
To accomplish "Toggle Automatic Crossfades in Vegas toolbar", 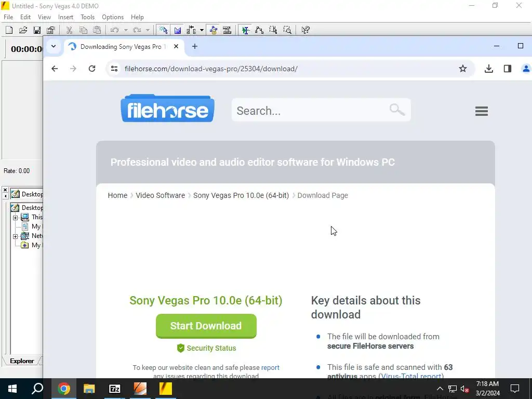I will (x=178, y=30).
